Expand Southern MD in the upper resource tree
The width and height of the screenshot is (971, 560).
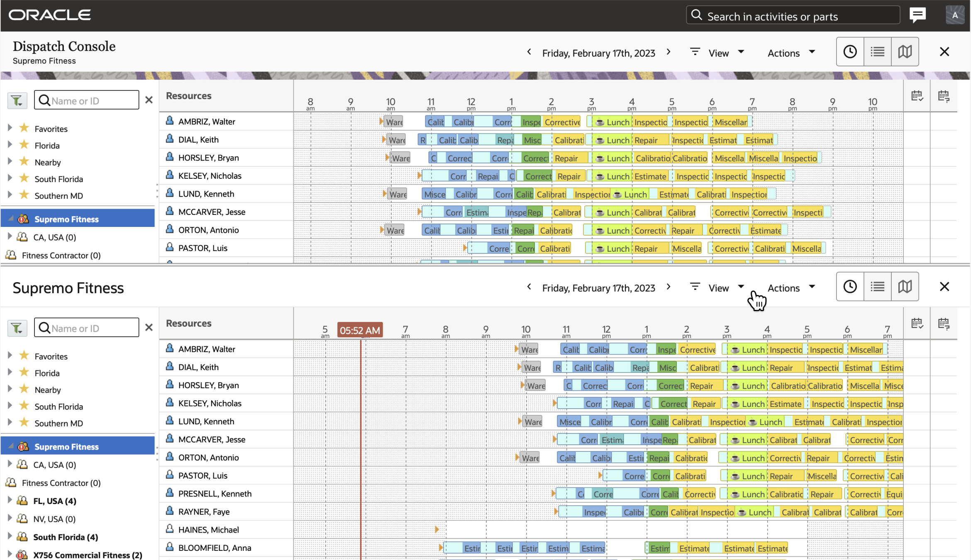10,194
